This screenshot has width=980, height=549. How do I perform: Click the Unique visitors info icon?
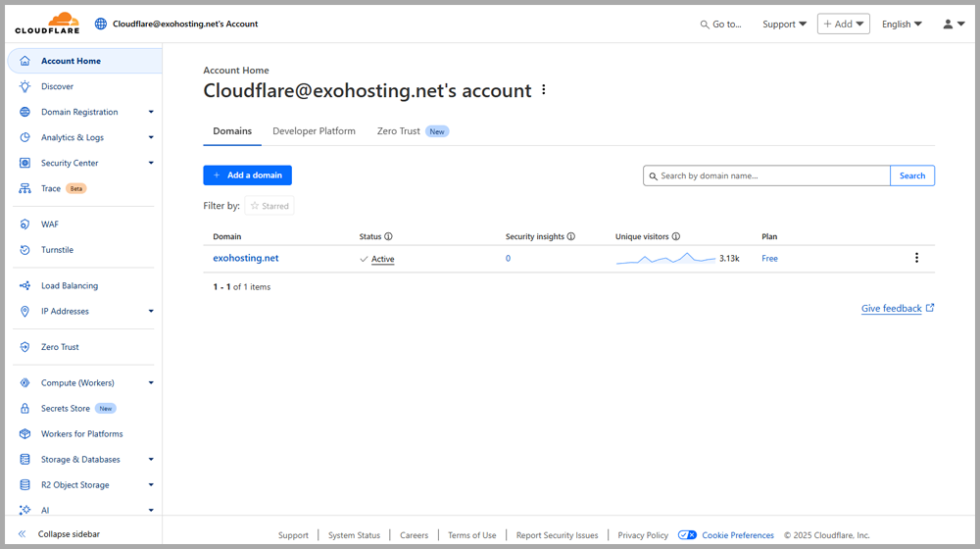pyautogui.click(x=675, y=236)
